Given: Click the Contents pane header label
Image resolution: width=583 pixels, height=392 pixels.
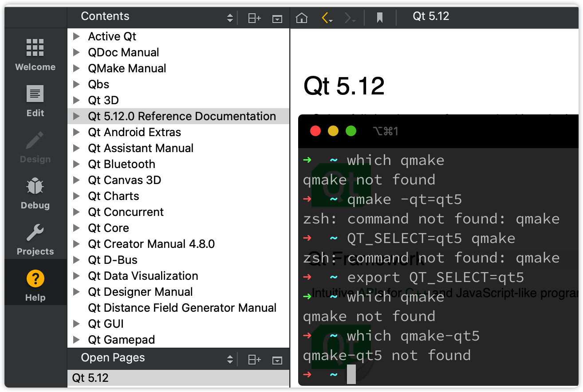Looking at the screenshot, I should (105, 16).
